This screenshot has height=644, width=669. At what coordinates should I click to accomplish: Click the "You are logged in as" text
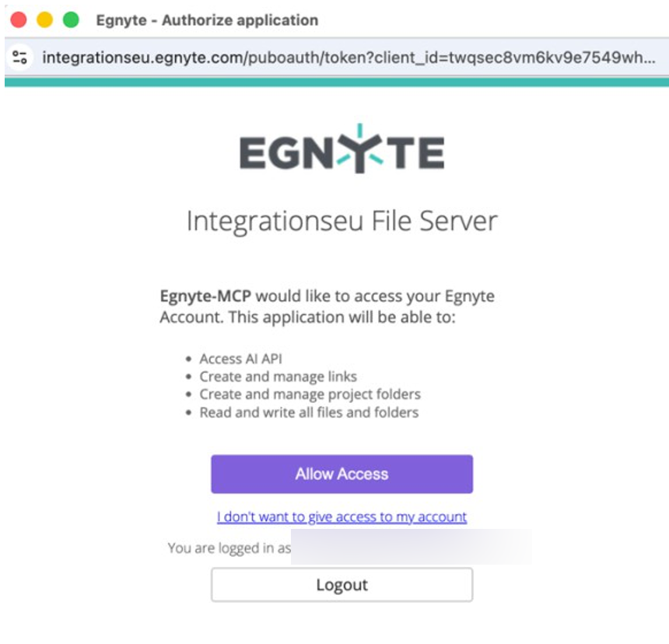[x=229, y=548]
